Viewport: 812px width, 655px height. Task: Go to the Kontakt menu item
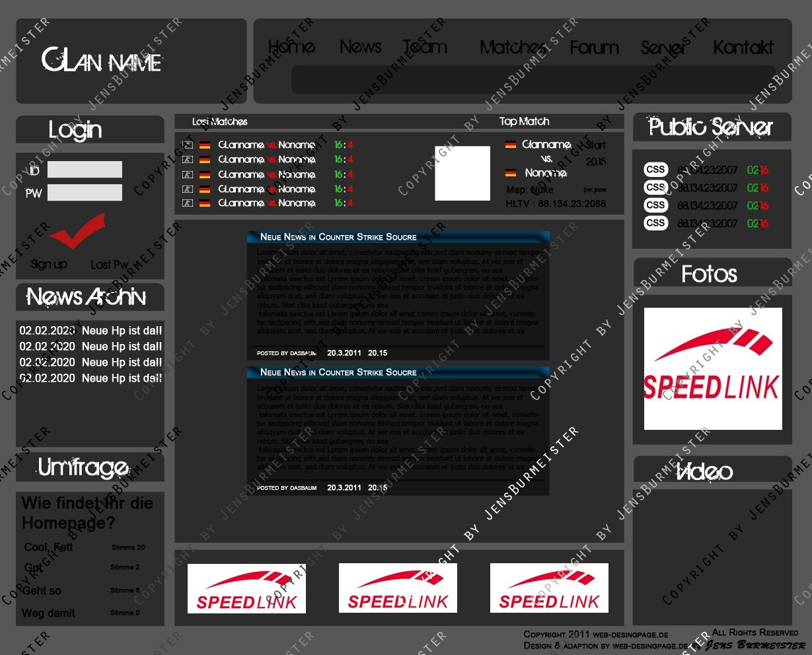pyautogui.click(x=743, y=48)
